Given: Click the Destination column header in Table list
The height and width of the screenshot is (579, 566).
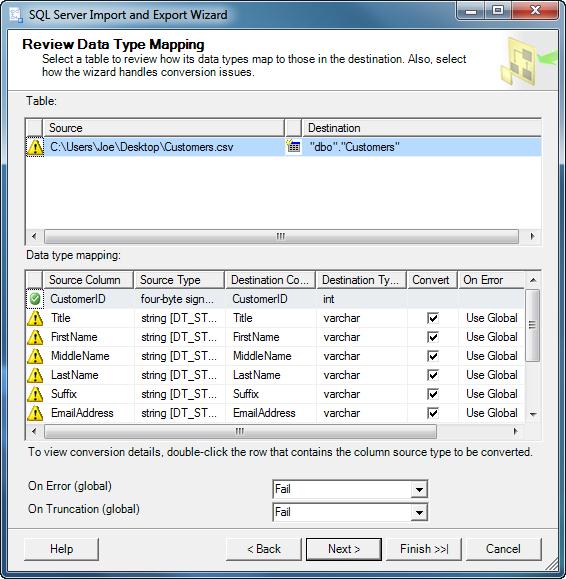Looking at the screenshot, I should tap(422, 128).
